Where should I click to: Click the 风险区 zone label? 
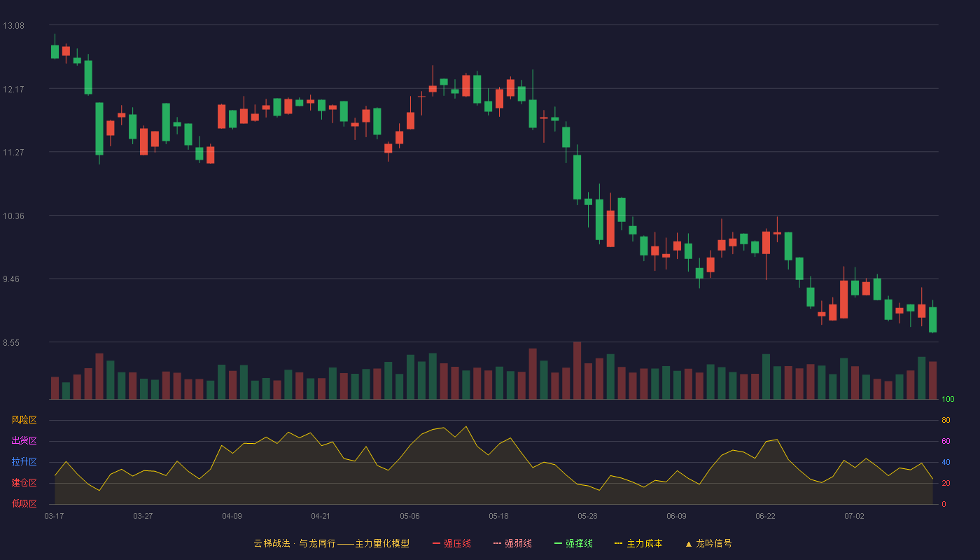[x=24, y=420]
